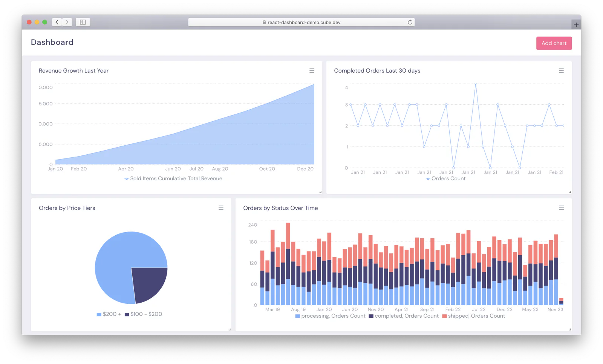Toggle the processing, Orders Count legend series
Image resolution: width=603 pixels, height=364 pixels.
330,316
